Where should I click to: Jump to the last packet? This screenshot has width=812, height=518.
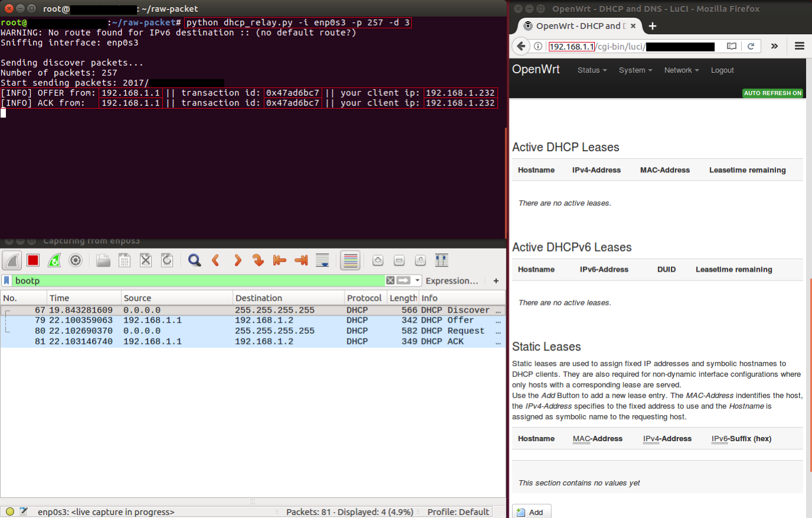pyautogui.click(x=300, y=260)
